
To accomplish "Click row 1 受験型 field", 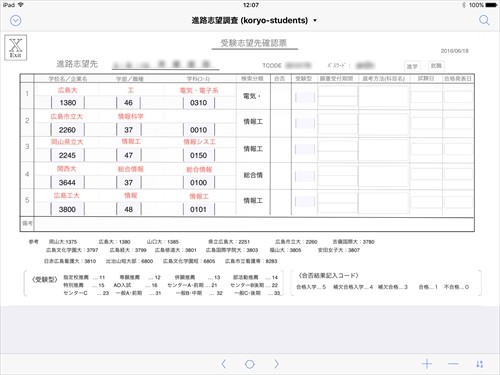I will pos(305,97).
